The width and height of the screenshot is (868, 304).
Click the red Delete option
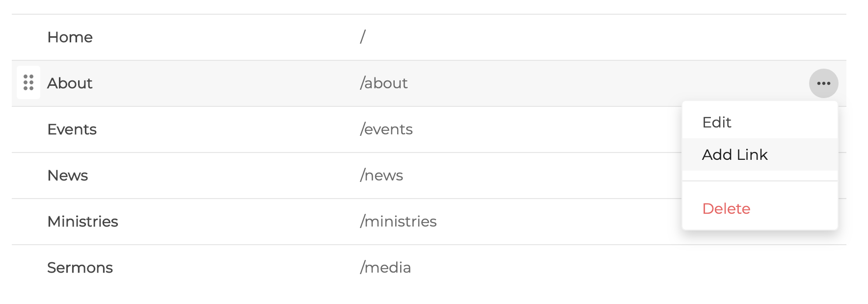(x=726, y=208)
